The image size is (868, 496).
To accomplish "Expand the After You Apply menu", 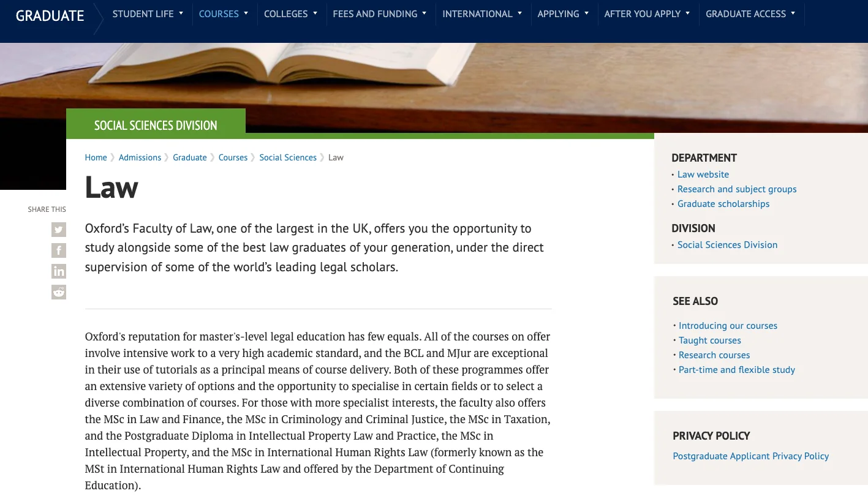I will [647, 13].
